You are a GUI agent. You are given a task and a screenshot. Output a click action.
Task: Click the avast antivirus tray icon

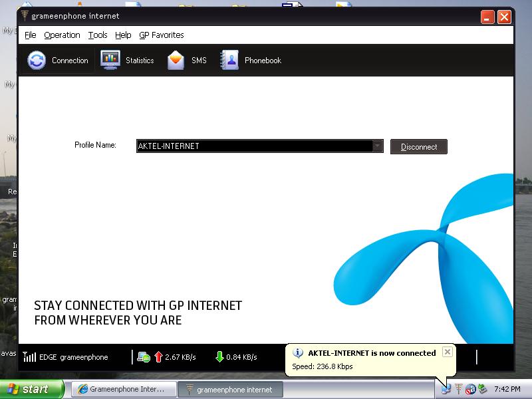tap(471, 389)
